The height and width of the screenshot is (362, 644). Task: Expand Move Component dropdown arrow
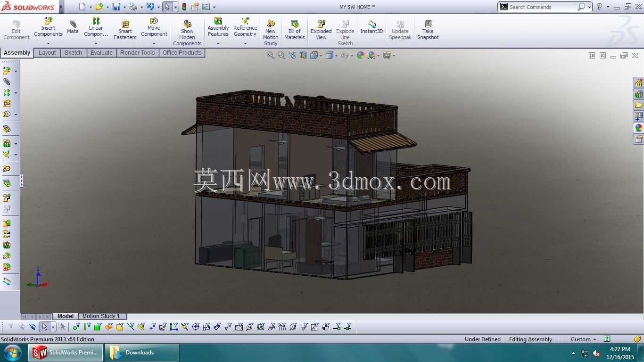tap(154, 44)
